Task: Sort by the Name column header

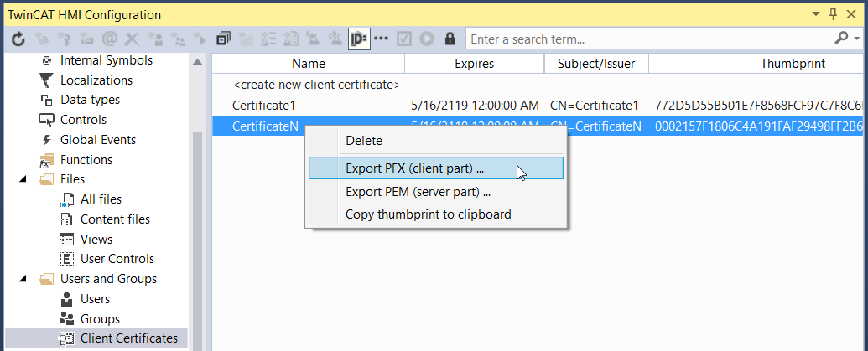Action: point(309,64)
